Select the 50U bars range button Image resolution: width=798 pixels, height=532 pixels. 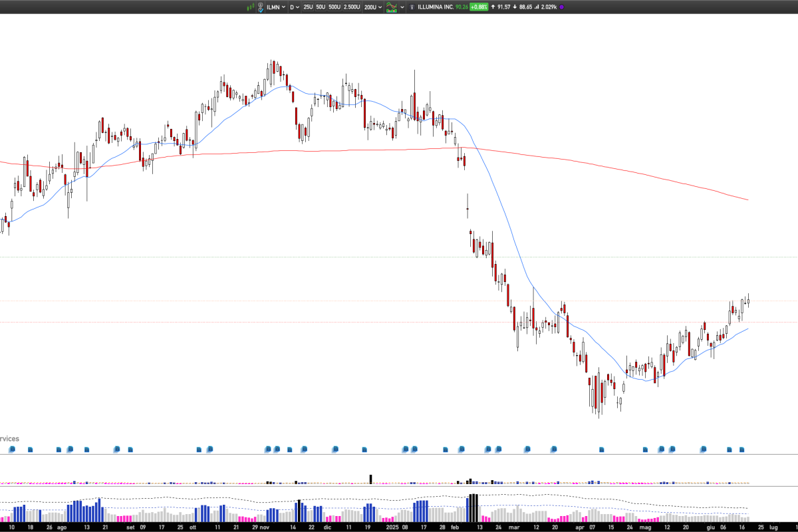coord(321,7)
